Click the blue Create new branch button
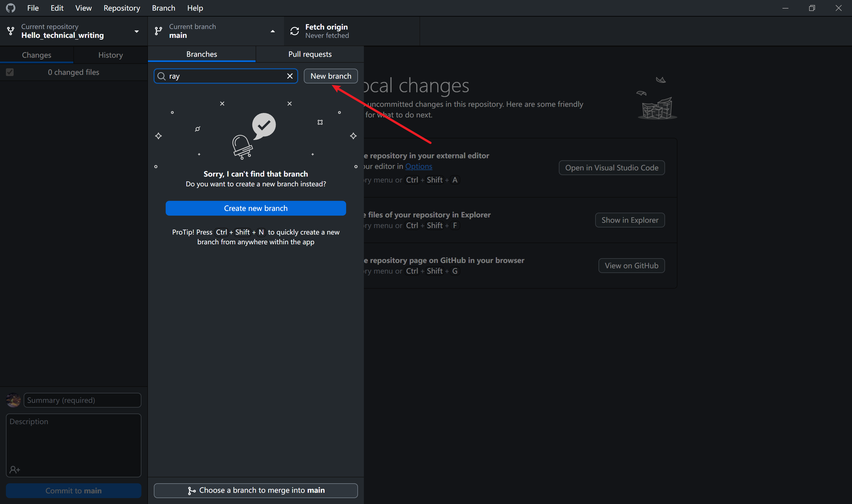 255,208
